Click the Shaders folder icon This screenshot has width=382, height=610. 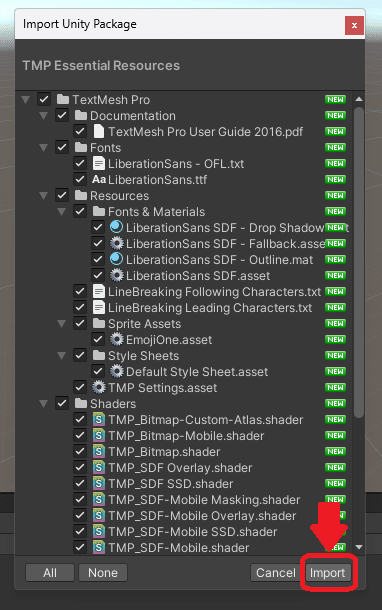[81, 403]
